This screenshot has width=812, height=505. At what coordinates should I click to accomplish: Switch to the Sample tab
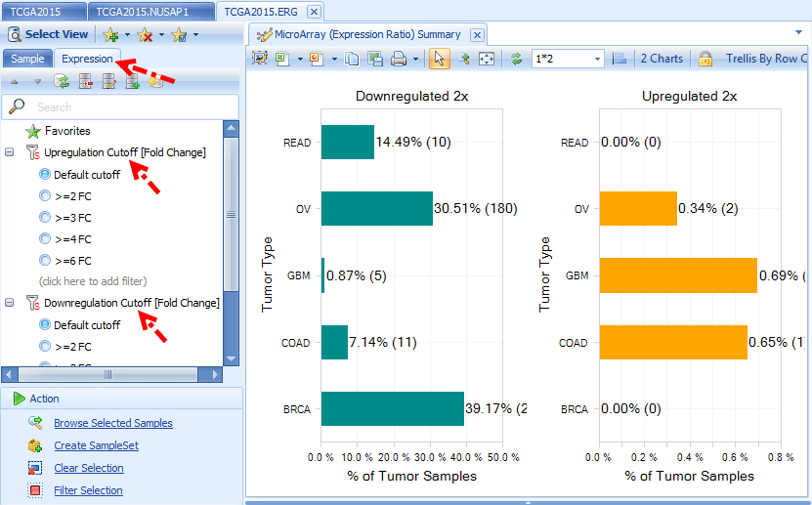[27, 59]
